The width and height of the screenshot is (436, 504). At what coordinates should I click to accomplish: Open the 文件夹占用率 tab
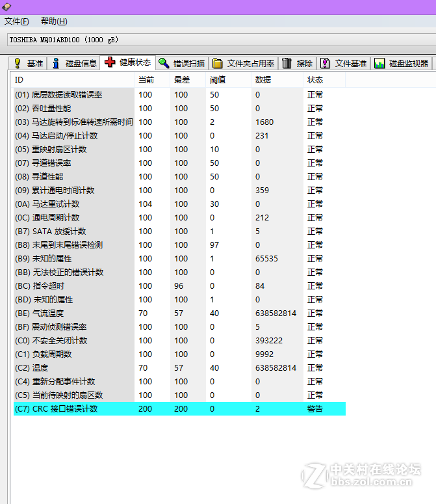[x=244, y=63]
